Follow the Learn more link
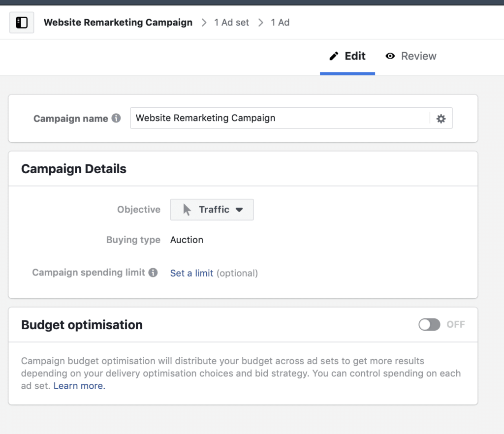This screenshot has height=434, width=504. click(79, 386)
